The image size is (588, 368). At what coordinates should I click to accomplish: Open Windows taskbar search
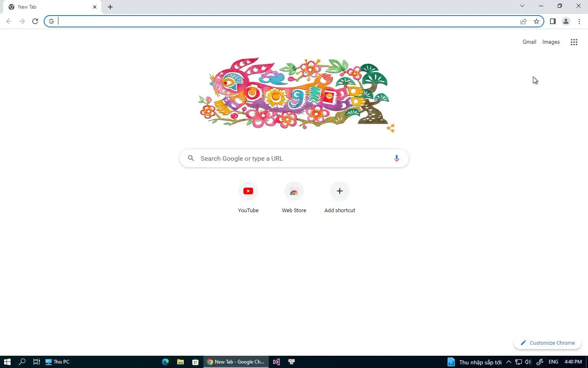coord(22,362)
